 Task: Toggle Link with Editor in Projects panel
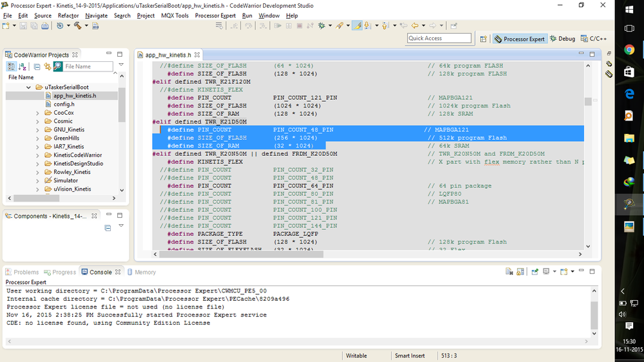(x=47, y=66)
